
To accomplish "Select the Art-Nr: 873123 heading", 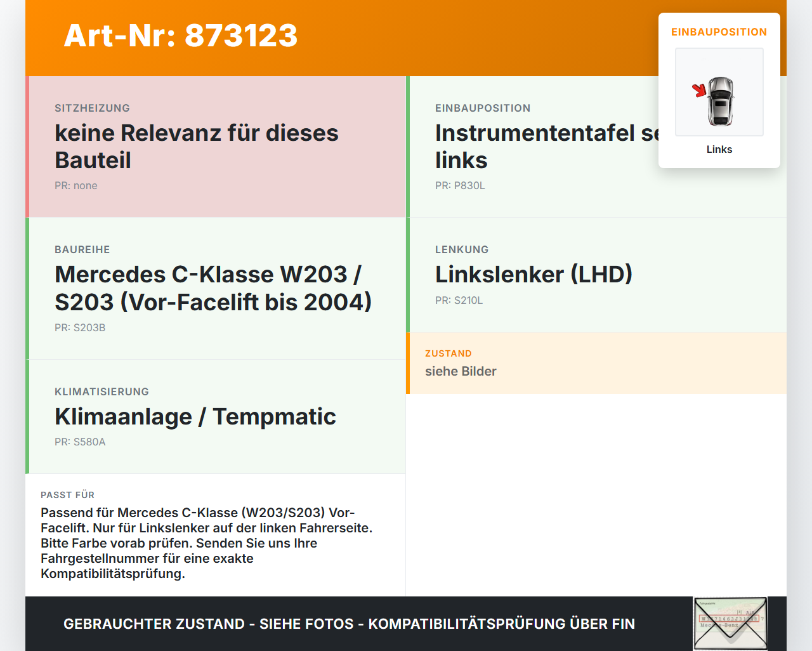I will (181, 36).
